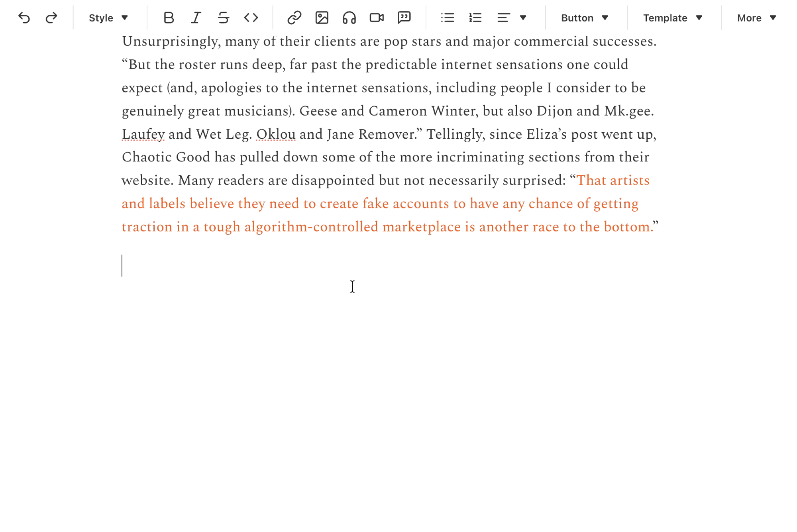Toggle bold formatting
797x532 pixels.
169,18
